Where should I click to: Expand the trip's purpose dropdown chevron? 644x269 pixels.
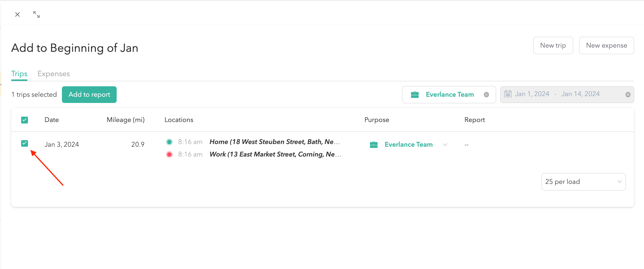pos(445,145)
